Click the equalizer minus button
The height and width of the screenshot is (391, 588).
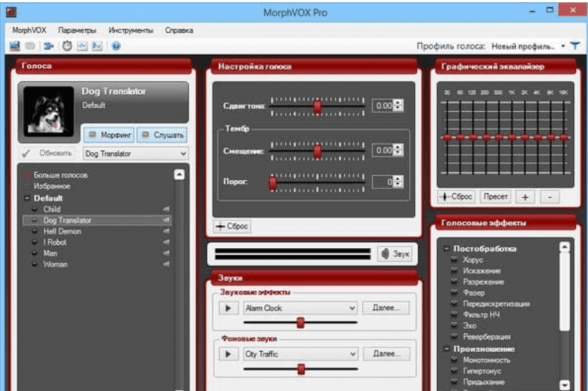pos(550,197)
